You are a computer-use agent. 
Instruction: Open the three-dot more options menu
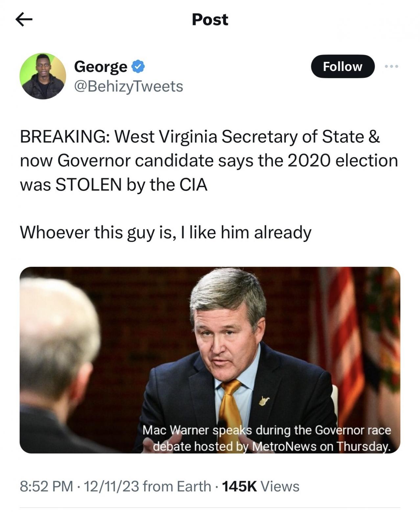pos(391,66)
